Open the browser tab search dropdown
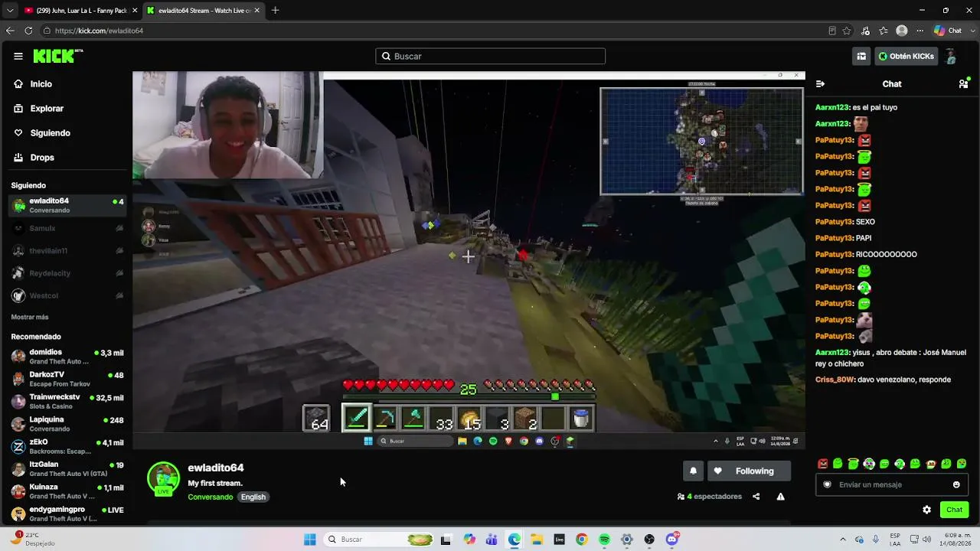Image resolution: width=980 pixels, height=551 pixels. [x=10, y=11]
